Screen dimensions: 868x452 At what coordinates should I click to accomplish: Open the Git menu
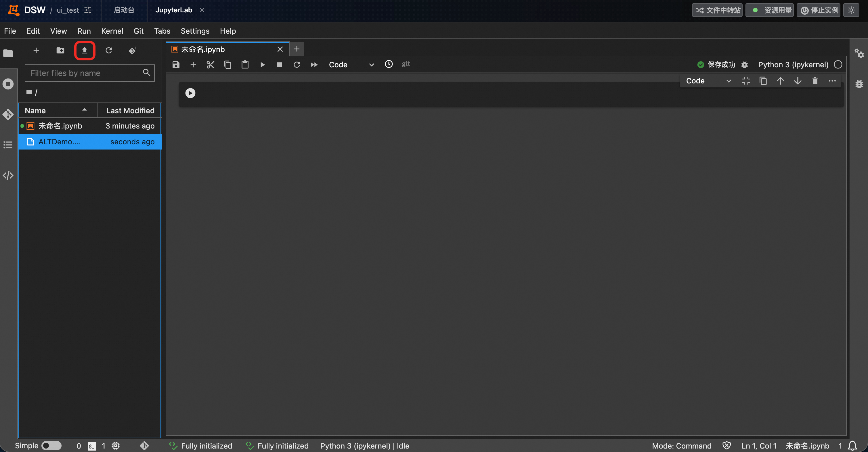pyautogui.click(x=139, y=31)
